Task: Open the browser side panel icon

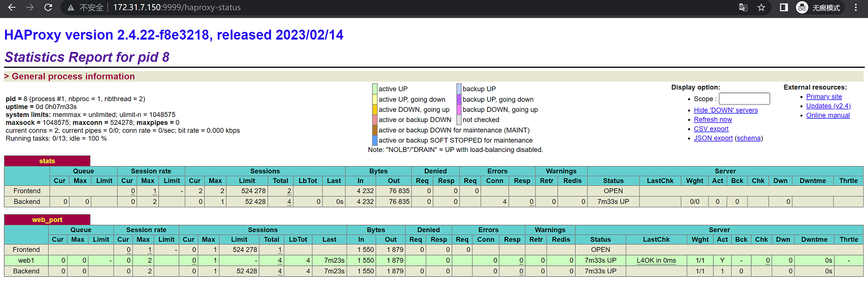Action: pyautogui.click(x=784, y=7)
